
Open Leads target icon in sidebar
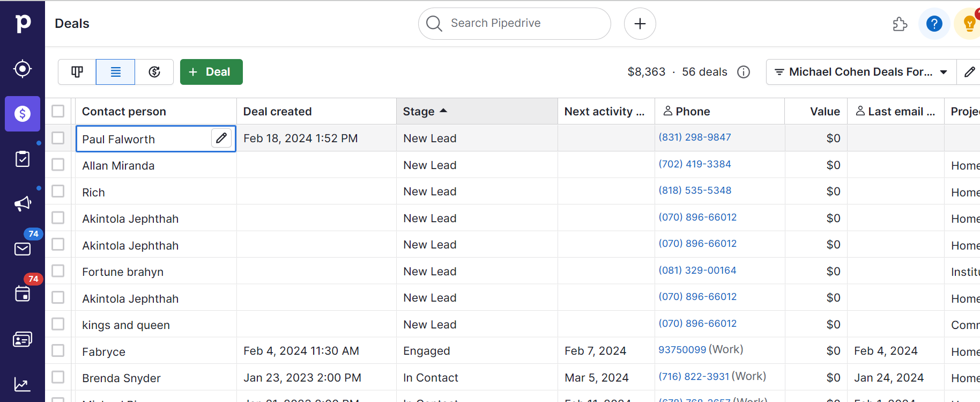pos(23,69)
